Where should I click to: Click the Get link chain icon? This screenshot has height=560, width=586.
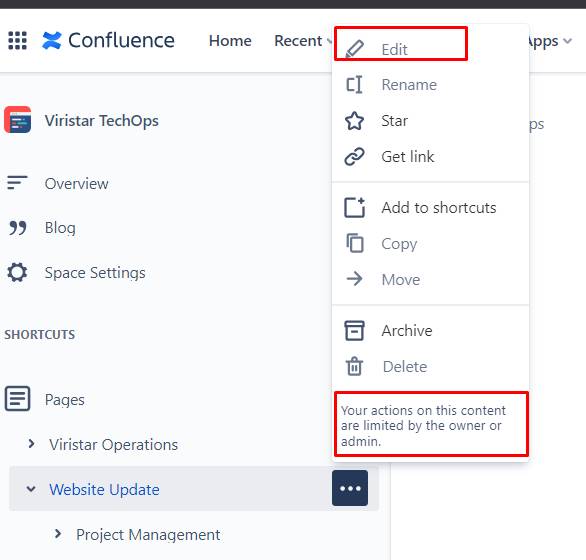[354, 156]
